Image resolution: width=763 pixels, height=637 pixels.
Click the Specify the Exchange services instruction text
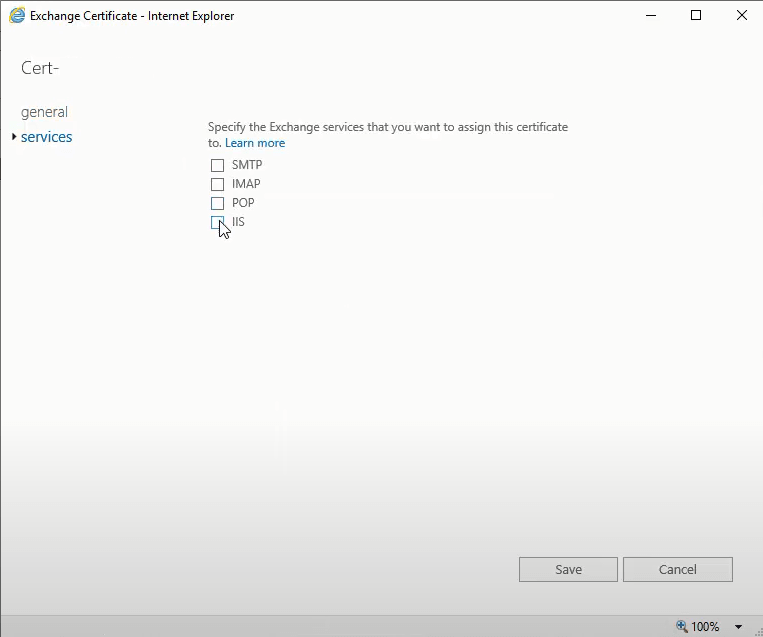(x=387, y=127)
